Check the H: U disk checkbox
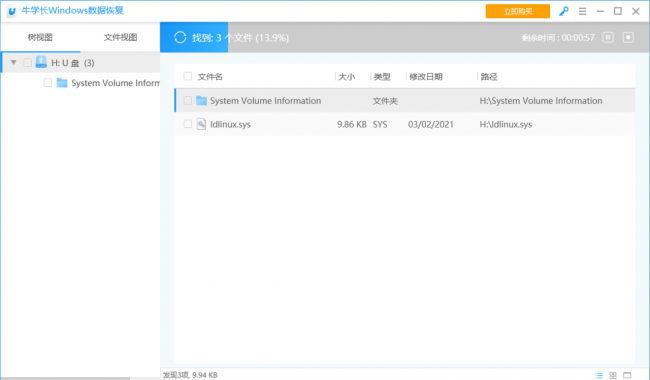The width and height of the screenshot is (650, 380). [27, 63]
